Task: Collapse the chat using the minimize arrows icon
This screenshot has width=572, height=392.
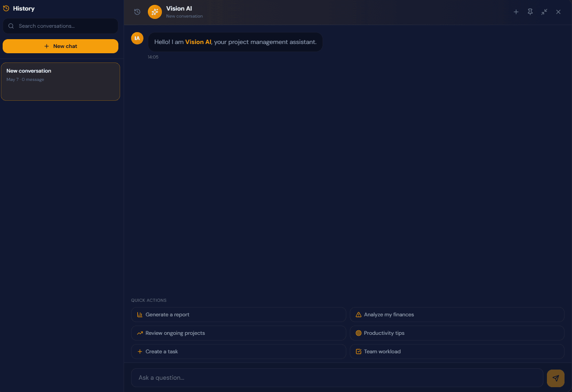Action: tap(544, 12)
